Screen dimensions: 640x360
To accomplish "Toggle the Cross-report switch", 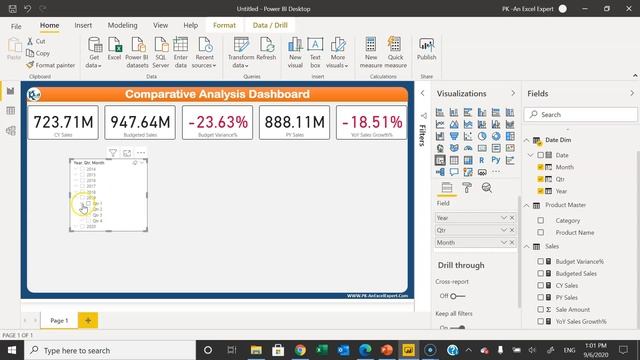I will tap(457, 296).
